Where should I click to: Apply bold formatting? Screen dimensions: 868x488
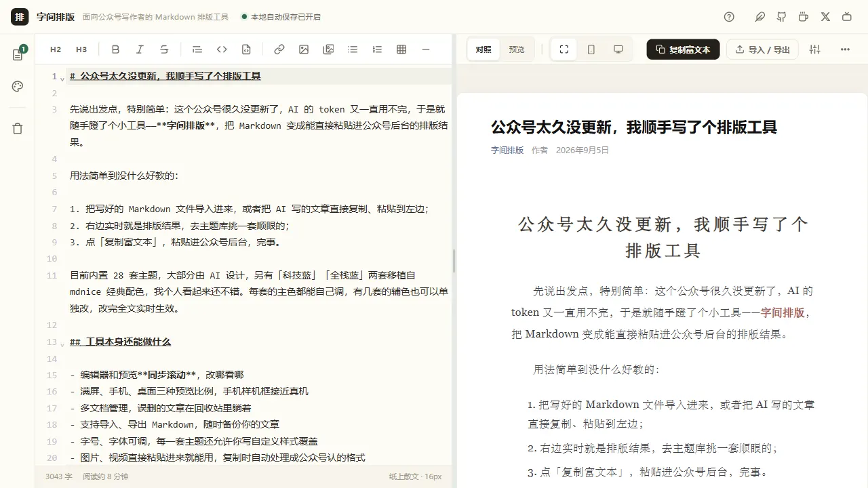coord(115,49)
